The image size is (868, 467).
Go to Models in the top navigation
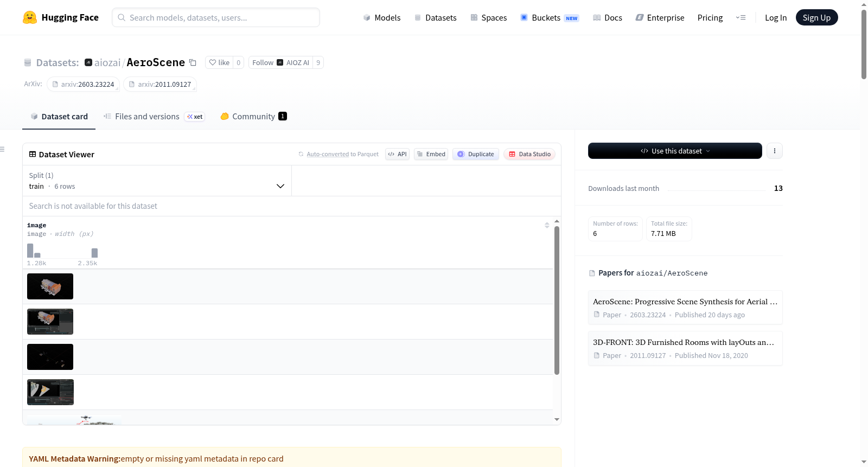click(x=382, y=17)
